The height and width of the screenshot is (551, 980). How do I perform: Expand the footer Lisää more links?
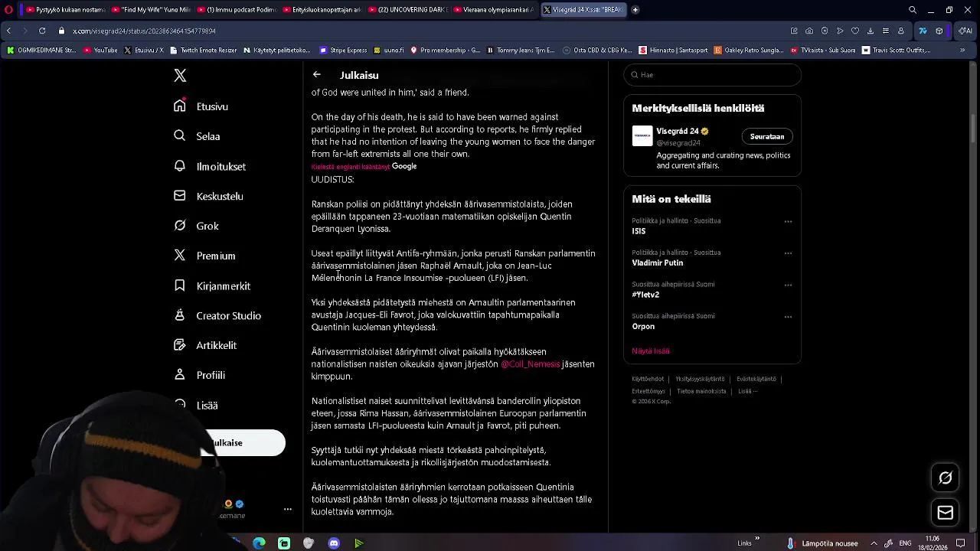(x=747, y=391)
